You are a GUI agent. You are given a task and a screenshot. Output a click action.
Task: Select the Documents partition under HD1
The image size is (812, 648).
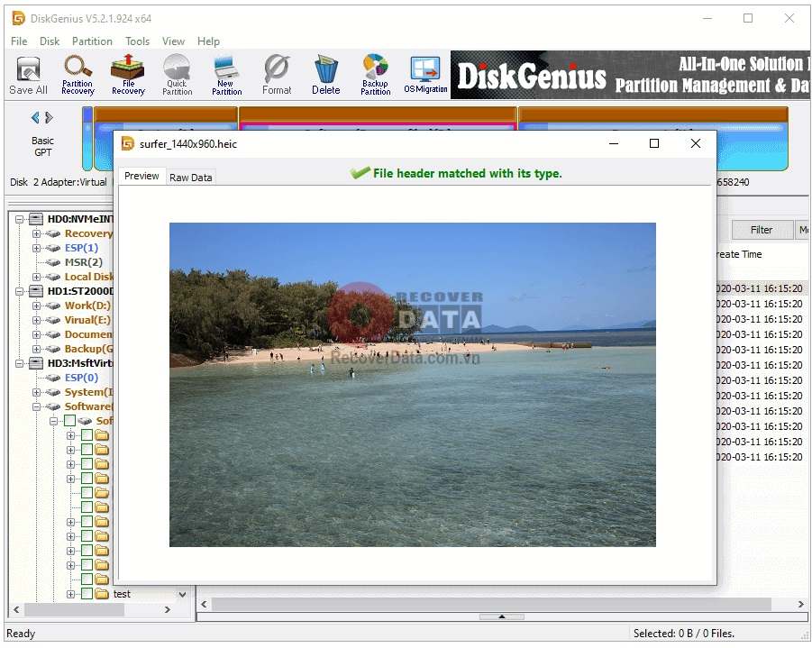[x=88, y=334]
